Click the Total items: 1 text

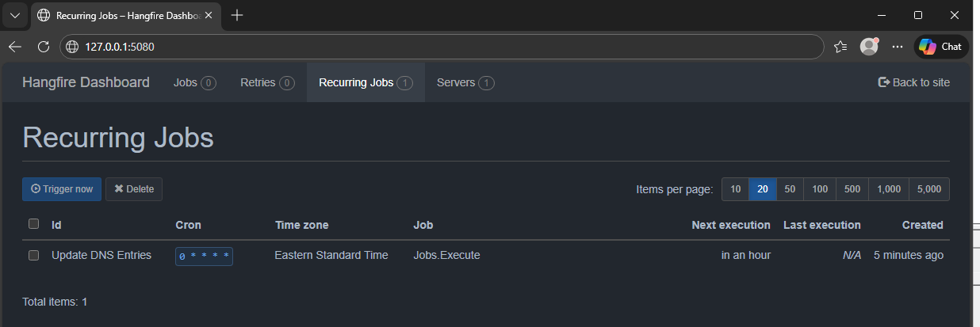click(x=55, y=302)
